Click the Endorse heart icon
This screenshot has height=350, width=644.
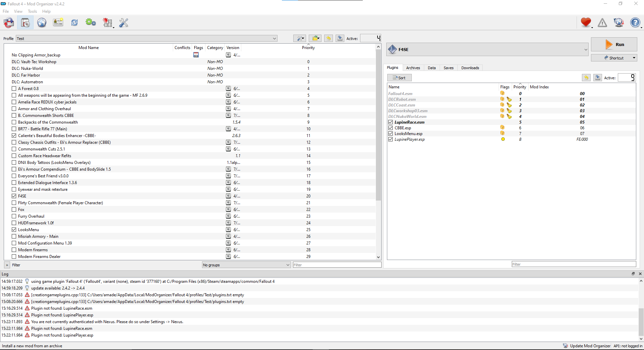click(586, 23)
